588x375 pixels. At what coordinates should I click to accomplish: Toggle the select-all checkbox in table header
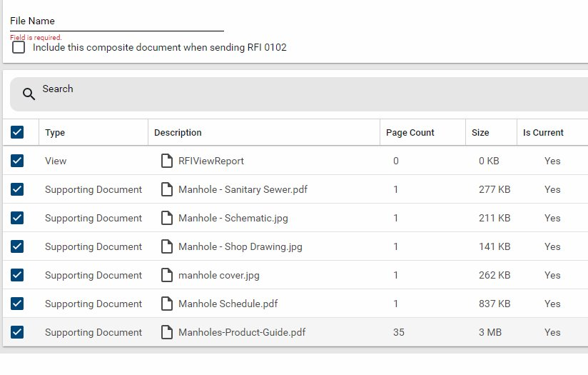click(17, 132)
